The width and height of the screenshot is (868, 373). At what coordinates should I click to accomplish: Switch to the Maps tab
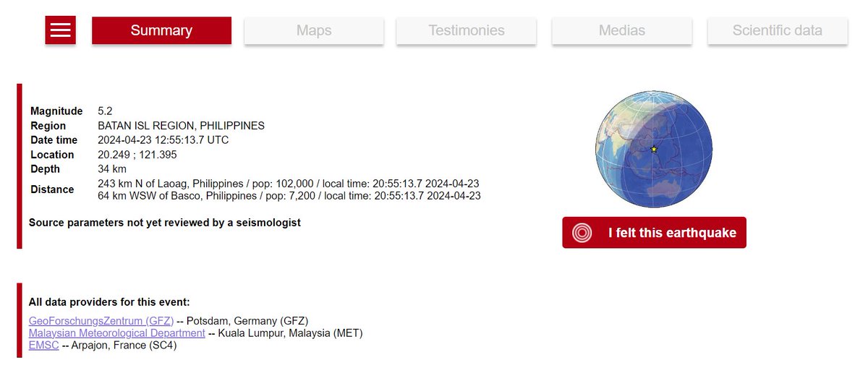(314, 30)
